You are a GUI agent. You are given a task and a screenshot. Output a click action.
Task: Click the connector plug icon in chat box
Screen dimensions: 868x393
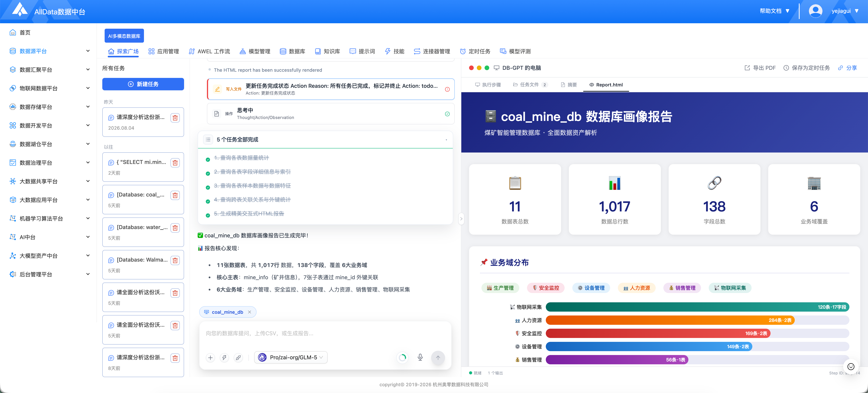point(238,357)
